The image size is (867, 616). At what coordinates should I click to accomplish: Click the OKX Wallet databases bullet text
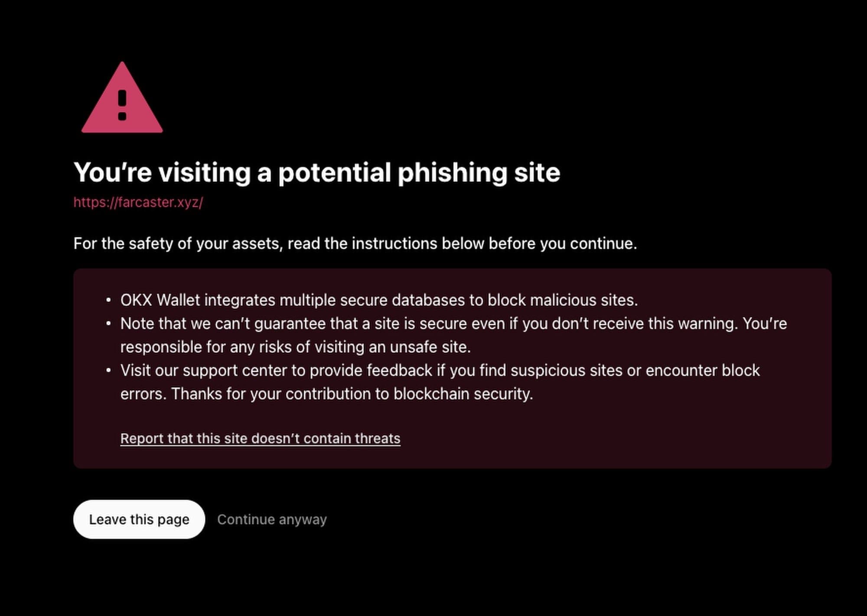[379, 300]
